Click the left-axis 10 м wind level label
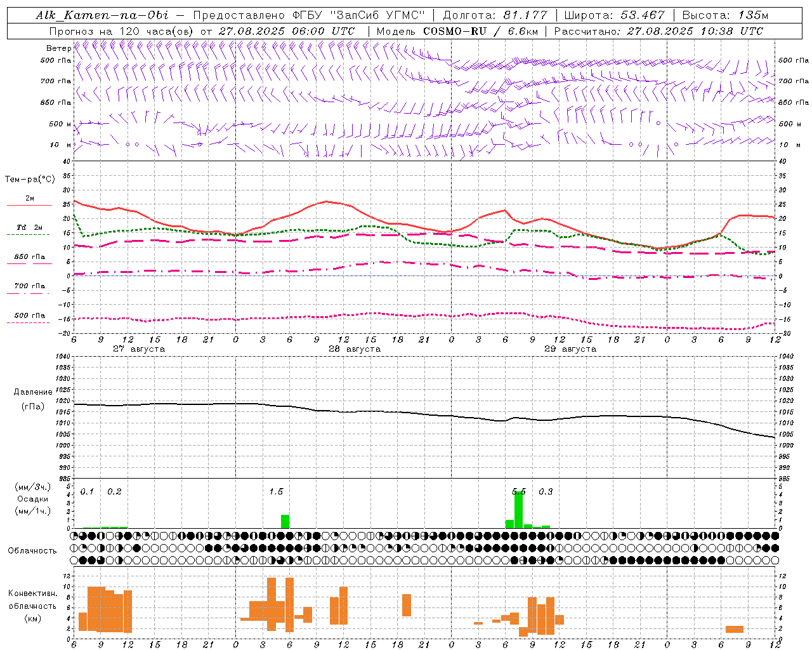The image size is (812, 650). [61, 145]
